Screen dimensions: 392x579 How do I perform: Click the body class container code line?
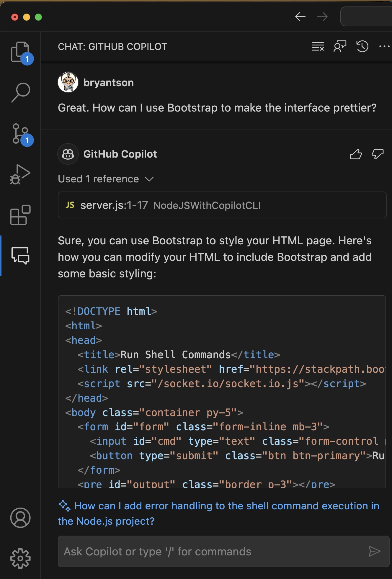pos(154,412)
